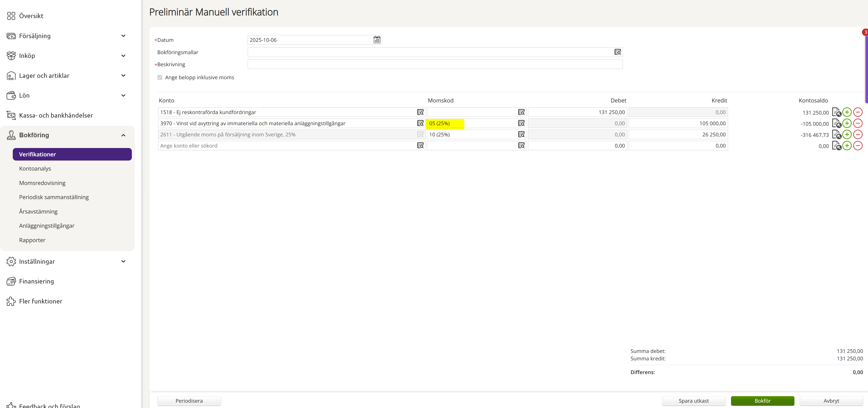Toggle Ange belopp inklusive moms checkbox
The image size is (868, 408).
click(160, 78)
